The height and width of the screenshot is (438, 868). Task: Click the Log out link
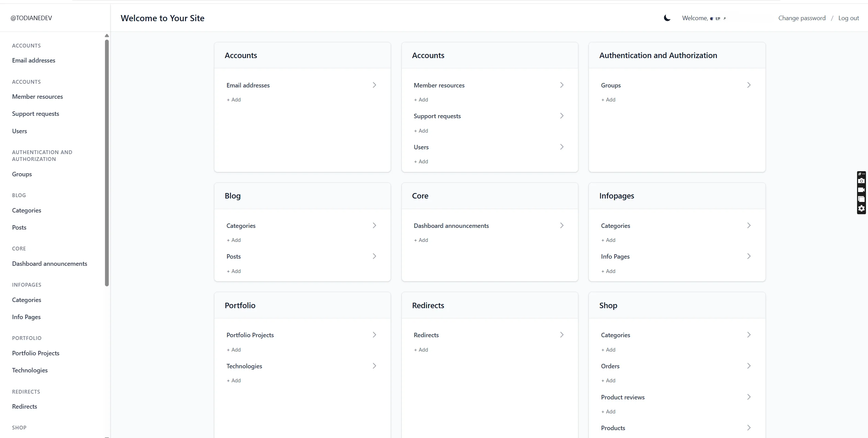coord(848,18)
